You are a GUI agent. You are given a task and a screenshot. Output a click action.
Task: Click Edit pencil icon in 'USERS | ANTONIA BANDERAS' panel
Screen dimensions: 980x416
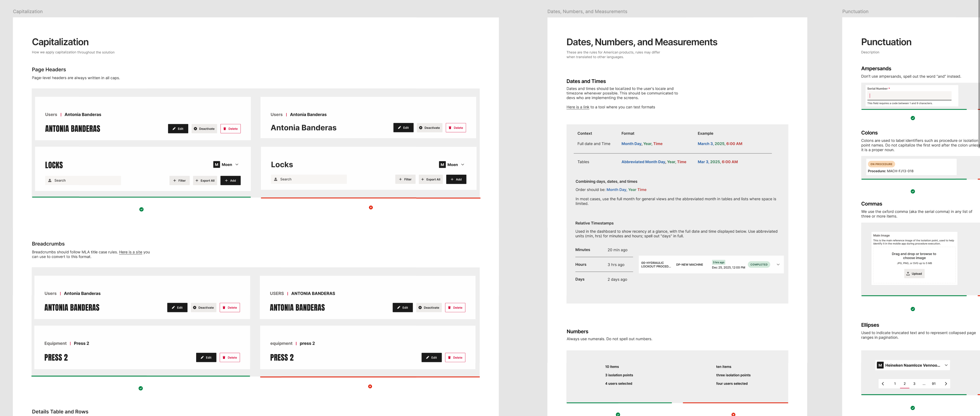pos(398,307)
